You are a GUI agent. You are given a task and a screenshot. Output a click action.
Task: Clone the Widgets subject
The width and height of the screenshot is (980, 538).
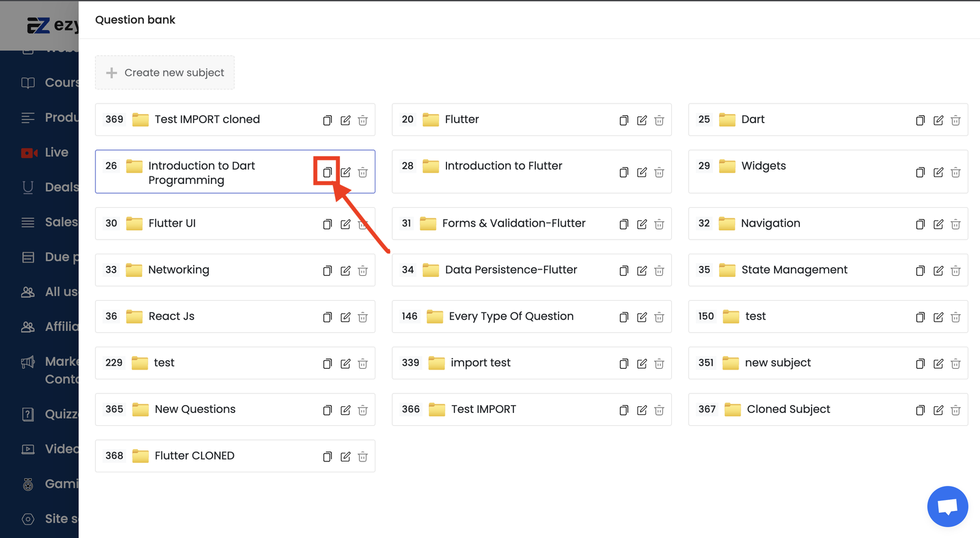coord(920,172)
